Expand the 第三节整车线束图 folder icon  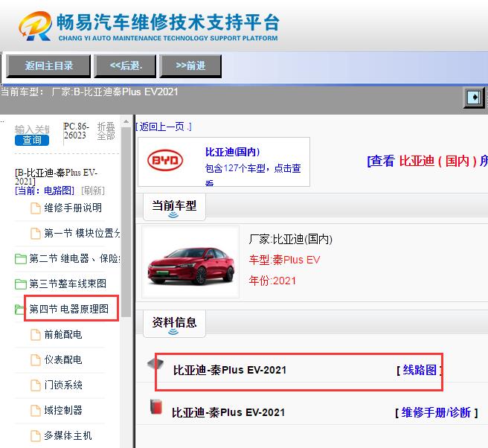point(21,284)
